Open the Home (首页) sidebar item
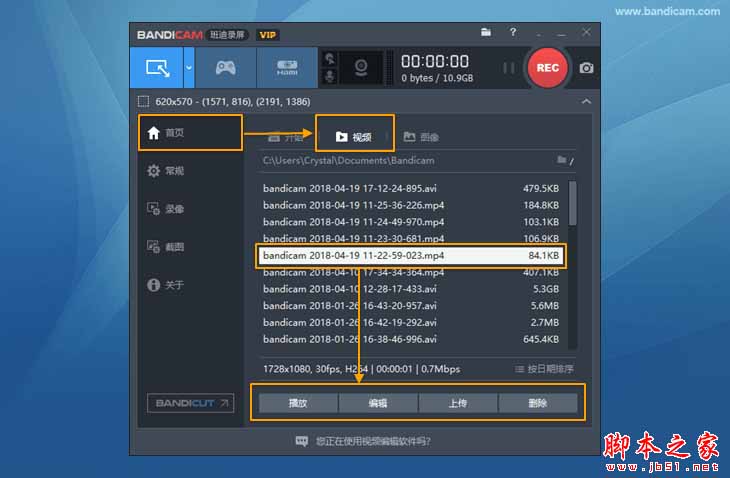 [x=190, y=133]
